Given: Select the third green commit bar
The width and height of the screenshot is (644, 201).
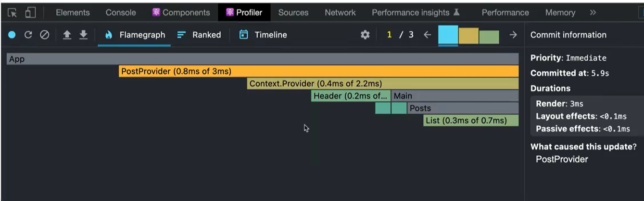Looking at the screenshot, I should click(x=489, y=37).
